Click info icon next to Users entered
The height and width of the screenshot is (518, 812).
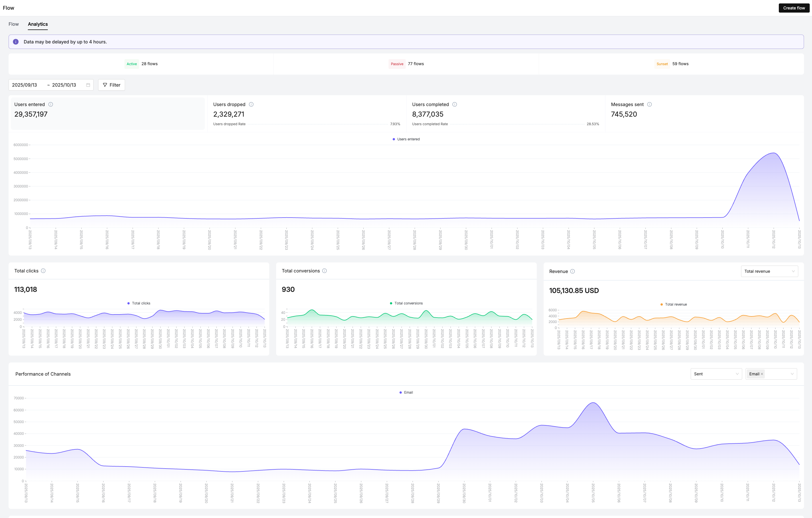[x=51, y=104]
